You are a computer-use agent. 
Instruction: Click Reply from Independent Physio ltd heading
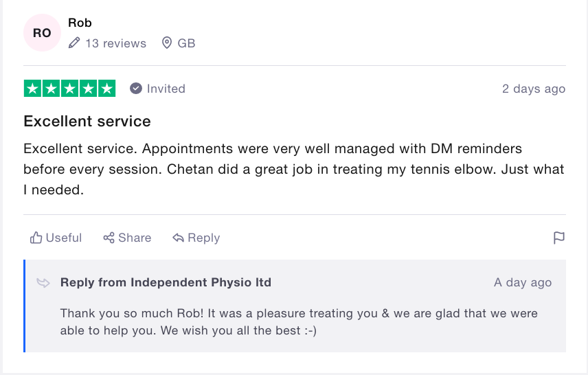166,282
